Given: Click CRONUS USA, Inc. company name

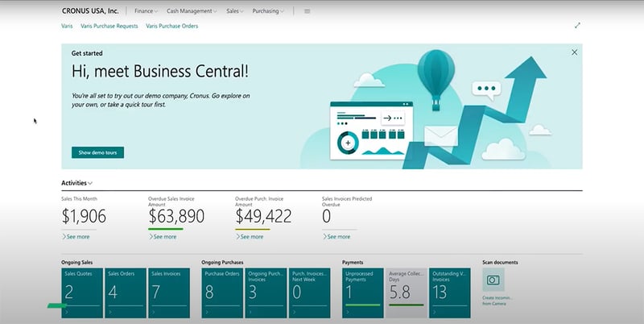Looking at the screenshot, I should [90, 11].
